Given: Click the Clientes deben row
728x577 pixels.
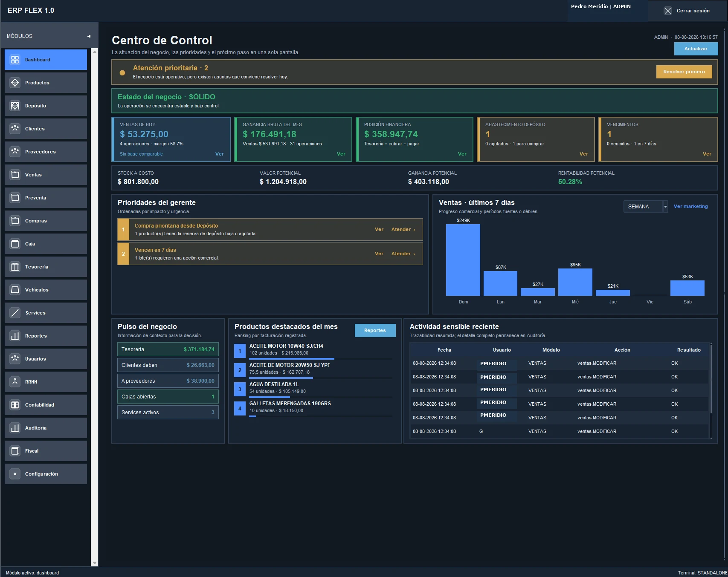Looking at the screenshot, I should click(168, 365).
